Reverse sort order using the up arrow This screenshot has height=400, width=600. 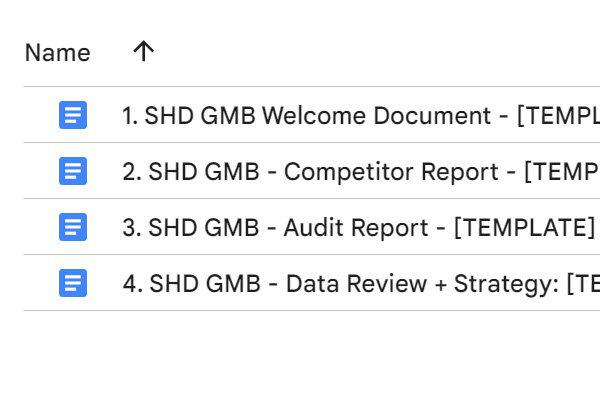pos(143,52)
